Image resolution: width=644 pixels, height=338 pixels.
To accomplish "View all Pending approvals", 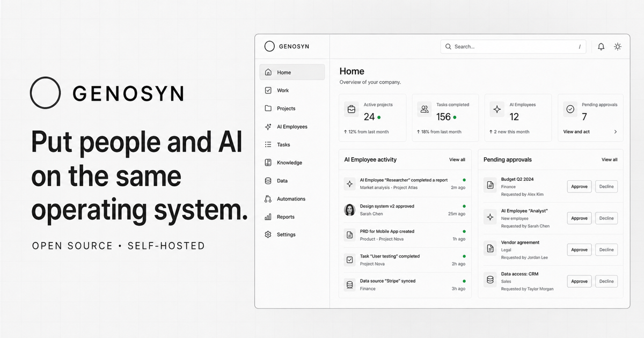I will (610, 159).
